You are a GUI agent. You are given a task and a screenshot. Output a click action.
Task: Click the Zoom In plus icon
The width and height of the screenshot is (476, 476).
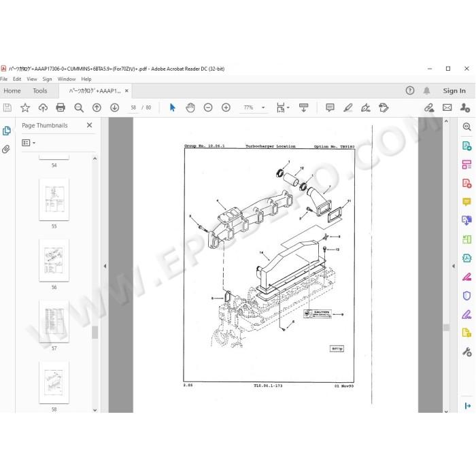226,107
